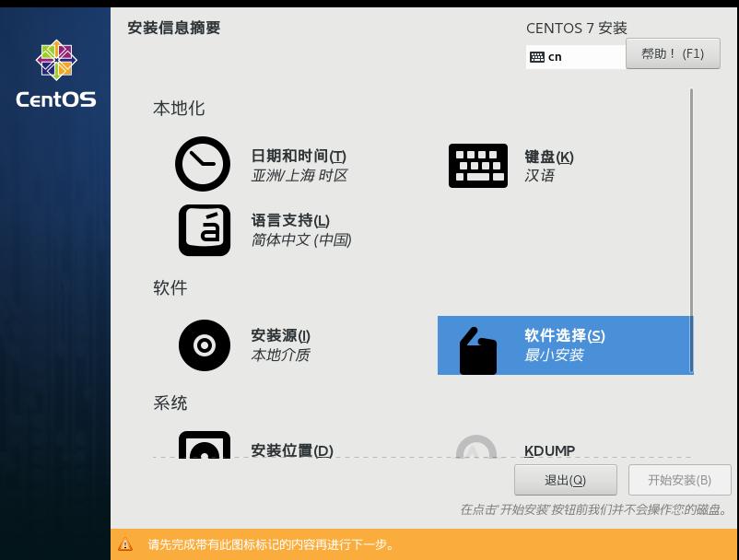Screen dimensions: 739x560
Task: Click the CentOS logo in the sidebar
Action: coord(56,61)
